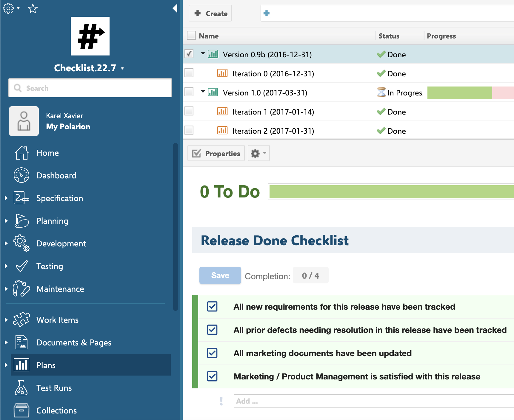The image size is (514, 420).
Task: Check the Iteration 1 row checkbox
Action: tap(189, 111)
